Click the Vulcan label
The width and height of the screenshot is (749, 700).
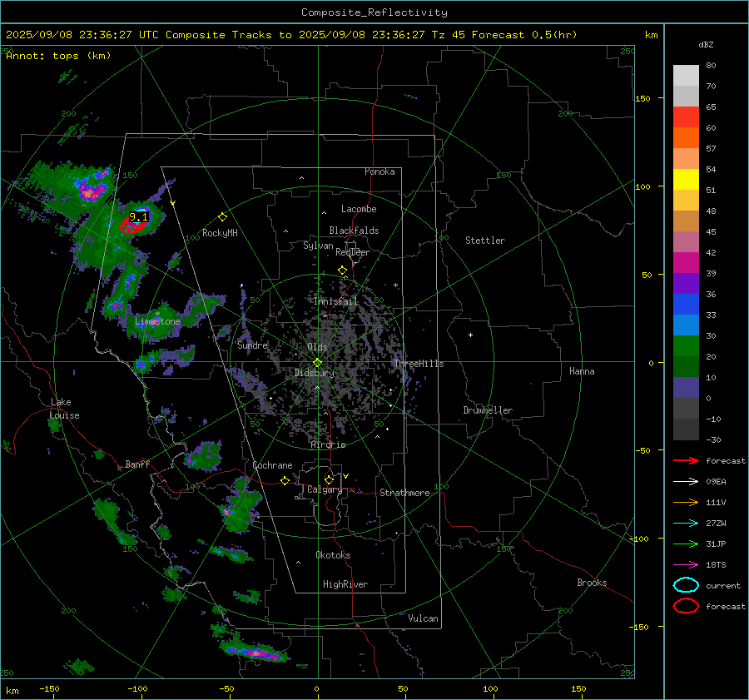[x=423, y=618]
